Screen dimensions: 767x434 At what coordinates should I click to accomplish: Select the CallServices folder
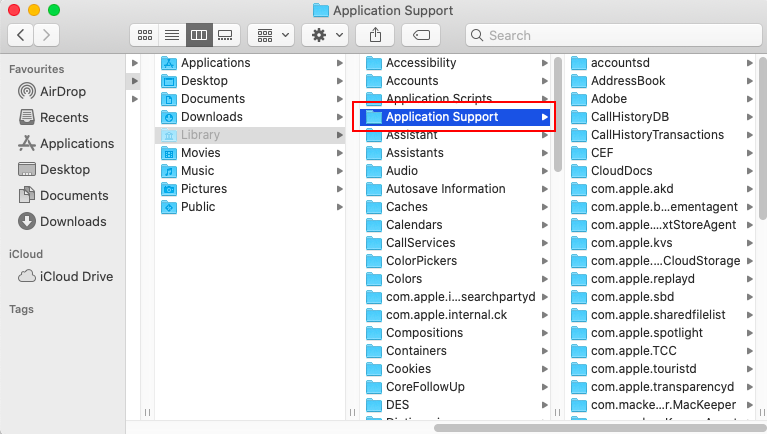[455, 243]
